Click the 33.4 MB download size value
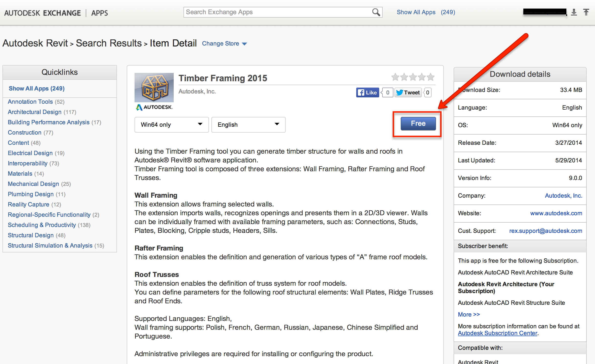Viewport: 595px width, 364px height. click(571, 90)
